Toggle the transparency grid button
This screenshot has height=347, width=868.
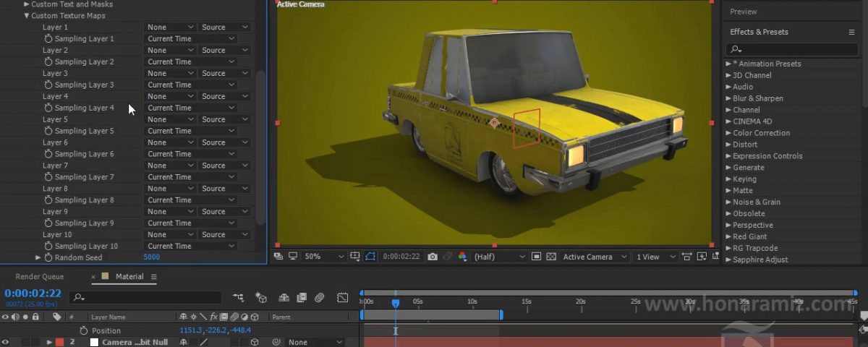pos(550,257)
